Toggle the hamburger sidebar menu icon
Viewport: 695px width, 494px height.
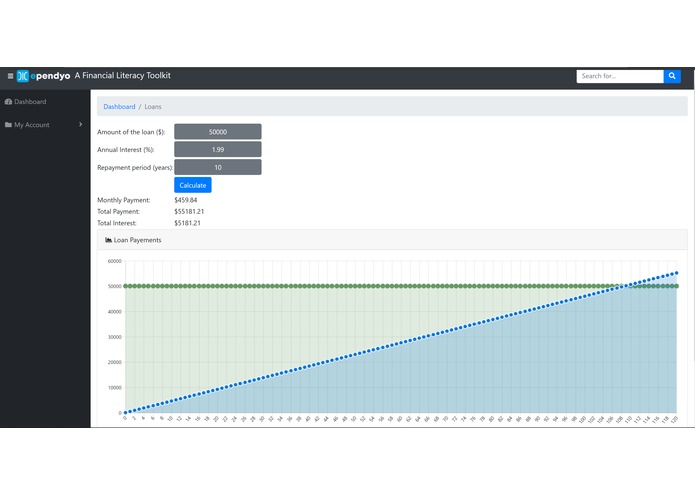pos(10,76)
